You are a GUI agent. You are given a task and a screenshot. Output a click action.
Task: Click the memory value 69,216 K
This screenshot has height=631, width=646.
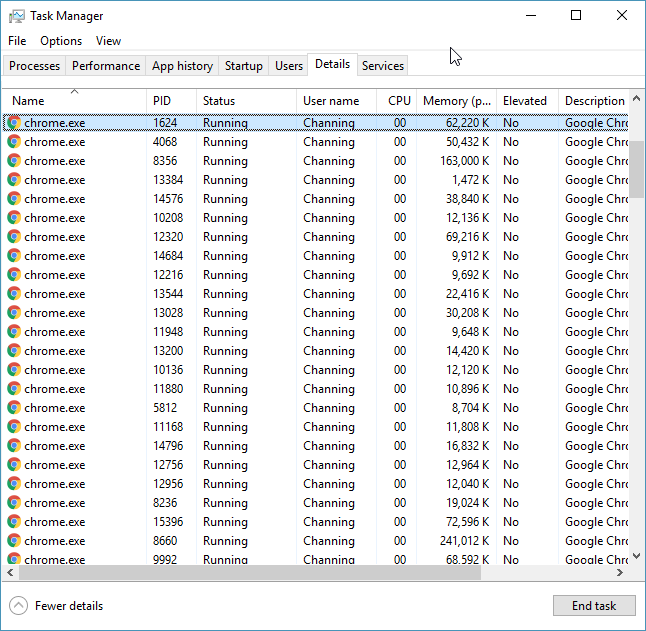click(x=468, y=236)
